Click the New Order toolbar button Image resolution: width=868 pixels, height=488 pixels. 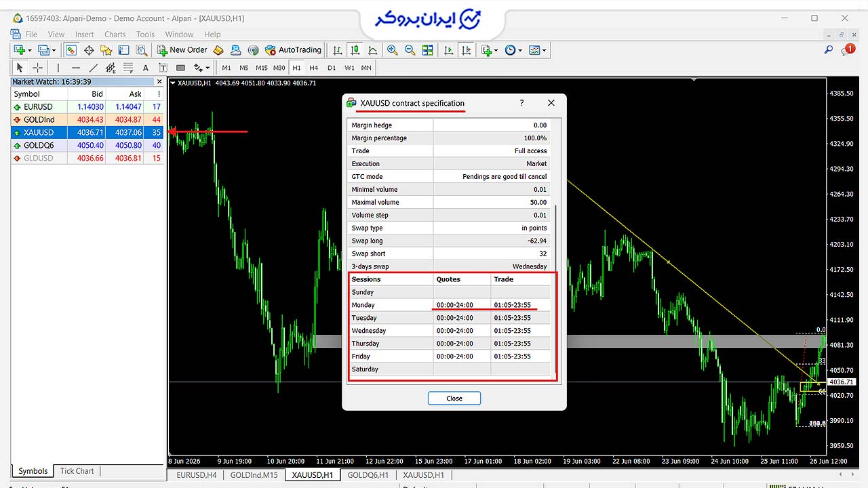pyautogui.click(x=182, y=49)
